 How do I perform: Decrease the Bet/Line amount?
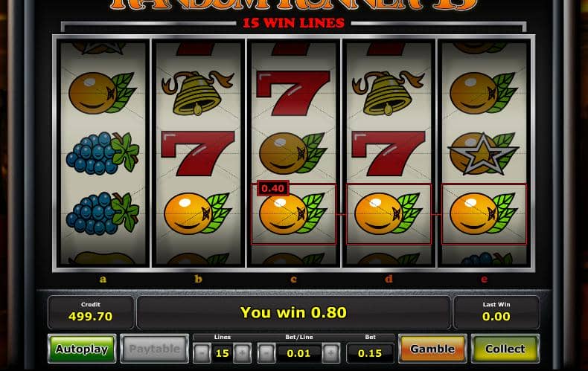(x=266, y=353)
